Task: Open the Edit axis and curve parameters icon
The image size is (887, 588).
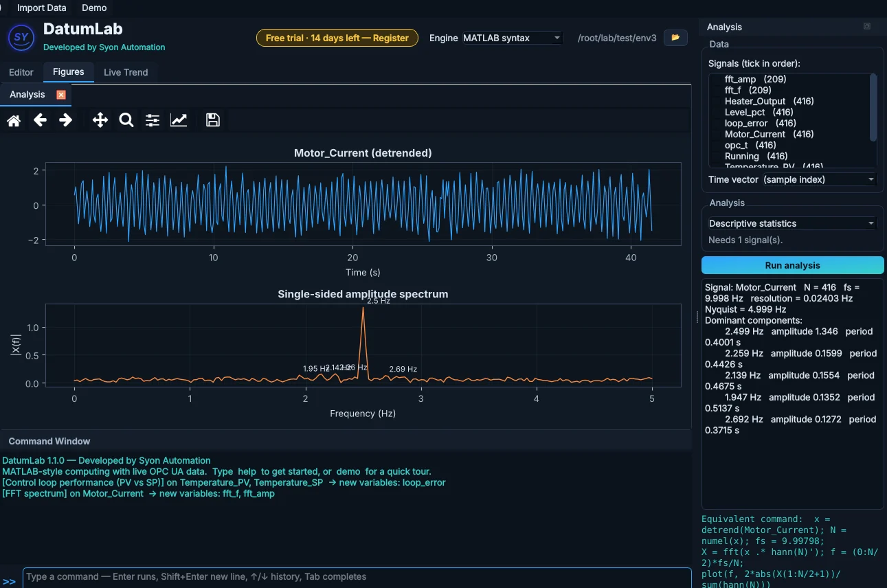Action: 179,121
